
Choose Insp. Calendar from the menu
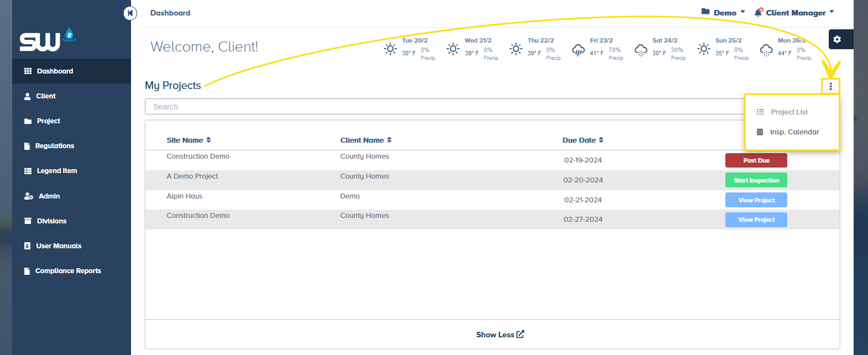pyautogui.click(x=794, y=132)
